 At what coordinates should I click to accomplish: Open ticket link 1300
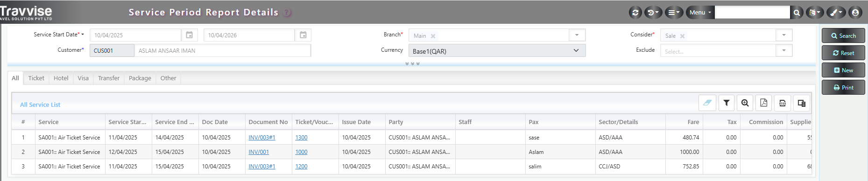[x=301, y=138]
